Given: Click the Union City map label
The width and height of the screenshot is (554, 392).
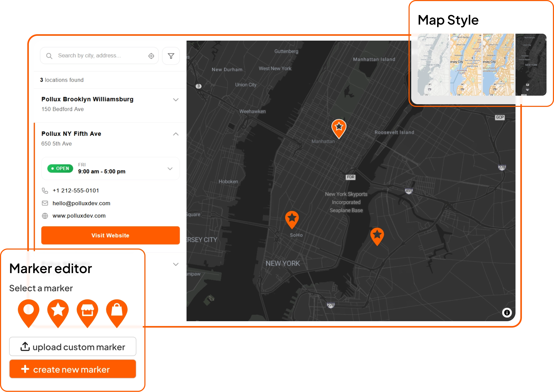Looking at the screenshot, I should pyautogui.click(x=246, y=85).
